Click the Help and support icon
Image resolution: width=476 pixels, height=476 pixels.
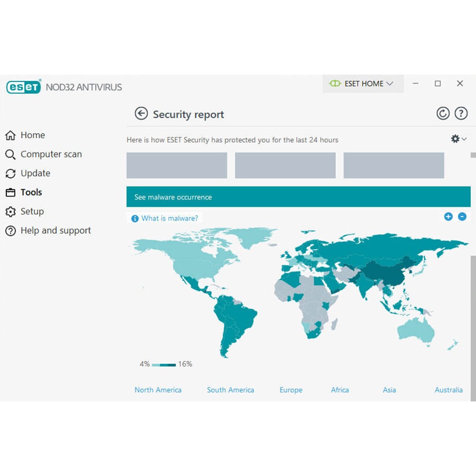tap(11, 231)
